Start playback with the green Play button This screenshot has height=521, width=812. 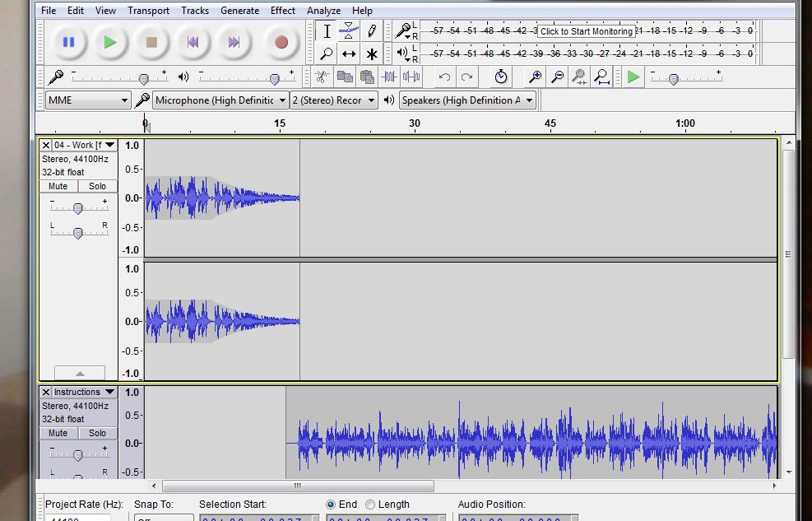point(109,43)
